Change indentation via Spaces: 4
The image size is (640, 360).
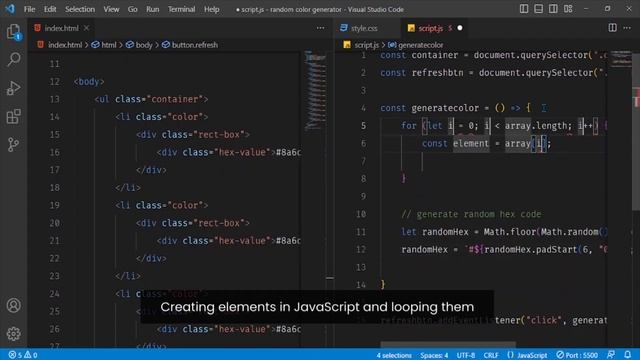(434, 355)
